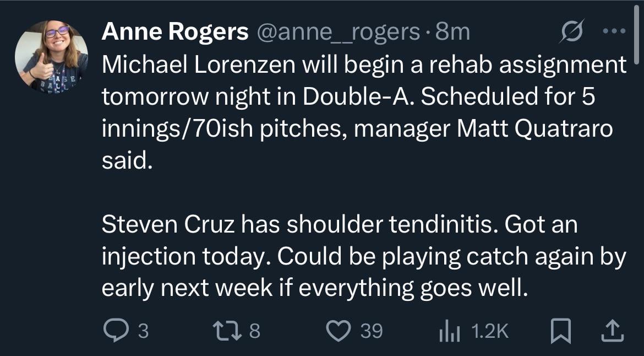Open the reply bubble for this tweet

click(x=116, y=330)
